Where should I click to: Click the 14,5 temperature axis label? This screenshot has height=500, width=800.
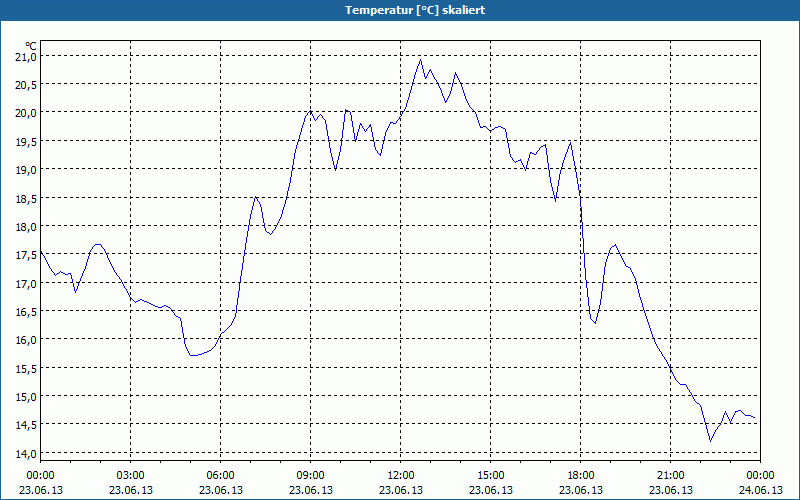point(25,426)
